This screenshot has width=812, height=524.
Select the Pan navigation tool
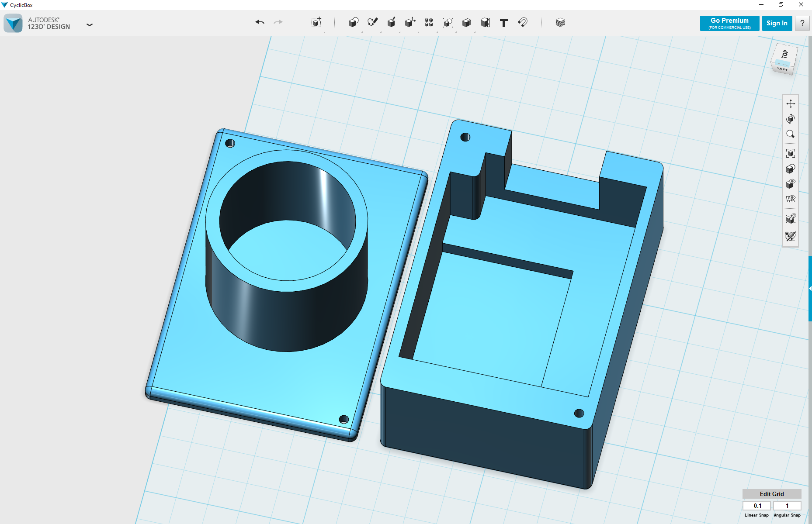[x=791, y=103]
